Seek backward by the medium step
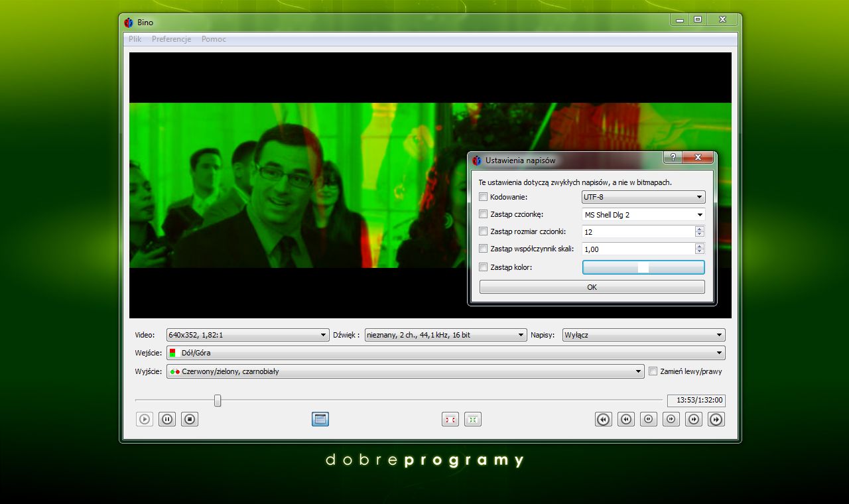The height and width of the screenshot is (504, 849). tap(626, 419)
